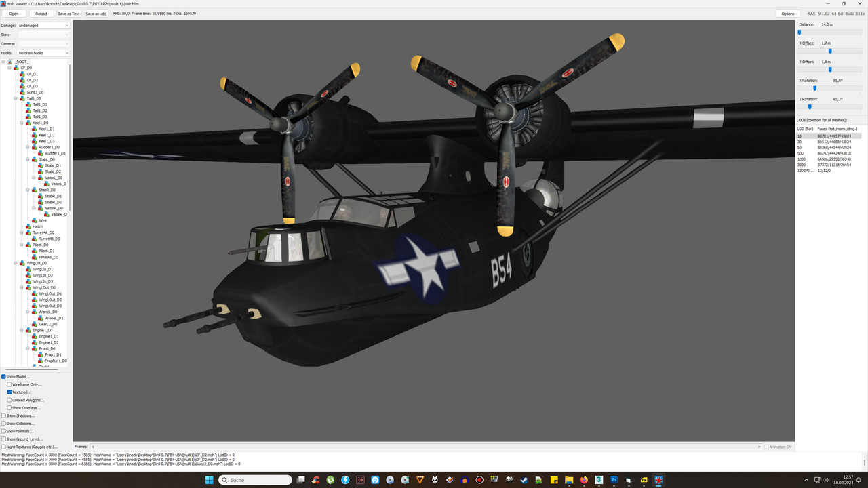Open the Damage dropdown showing undamaged

(x=43, y=25)
